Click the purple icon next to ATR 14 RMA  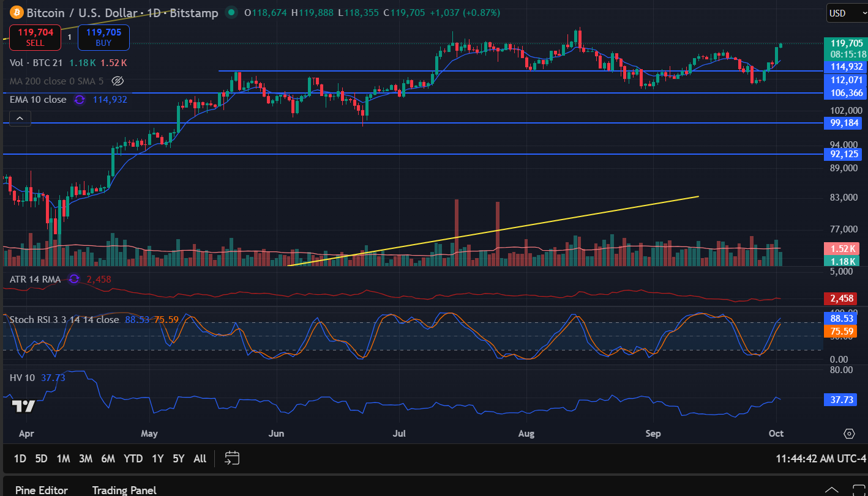click(74, 279)
